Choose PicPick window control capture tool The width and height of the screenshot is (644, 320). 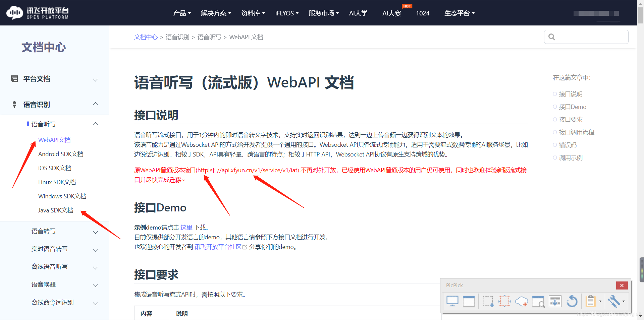pyautogui.click(x=538, y=301)
